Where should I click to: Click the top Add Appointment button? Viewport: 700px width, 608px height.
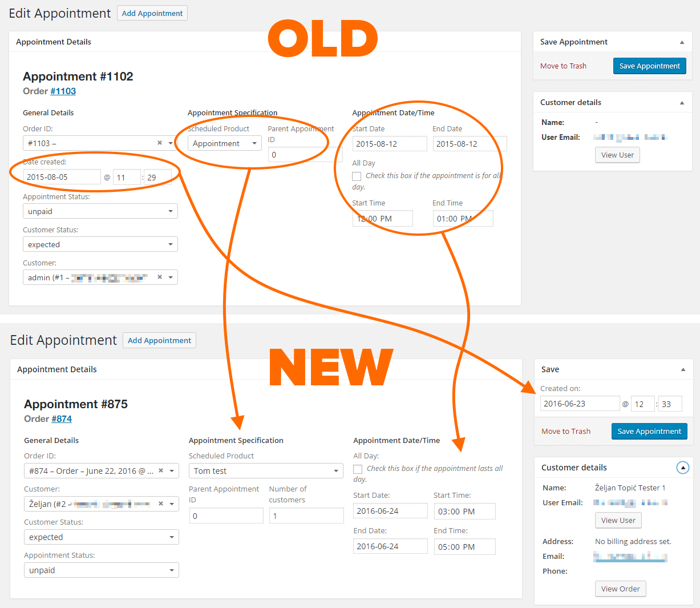(152, 13)
